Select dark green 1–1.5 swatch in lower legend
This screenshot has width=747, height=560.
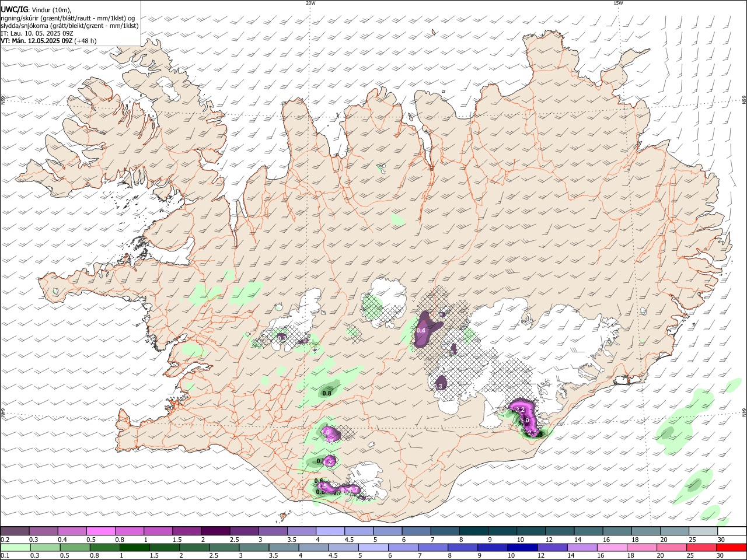point(134,548)
